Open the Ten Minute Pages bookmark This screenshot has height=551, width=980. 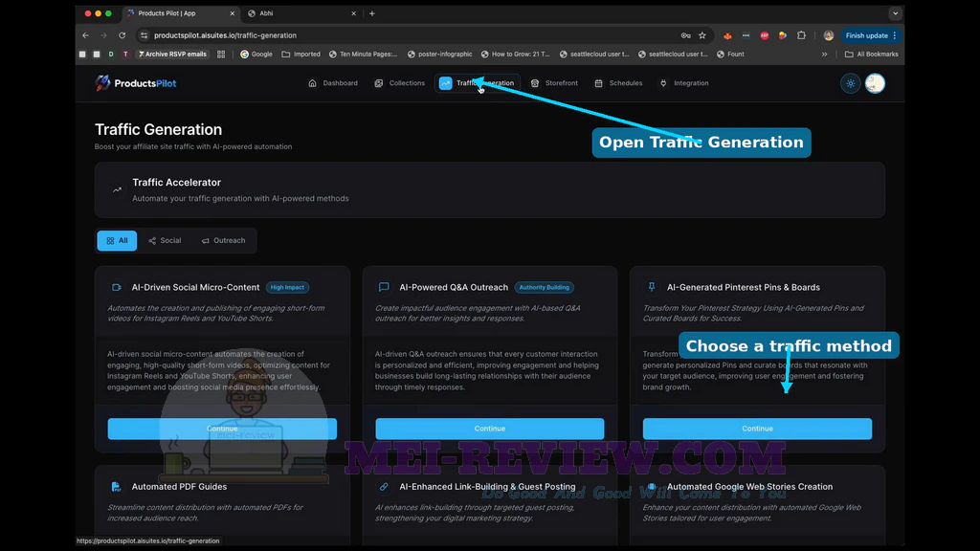(363, 55)
